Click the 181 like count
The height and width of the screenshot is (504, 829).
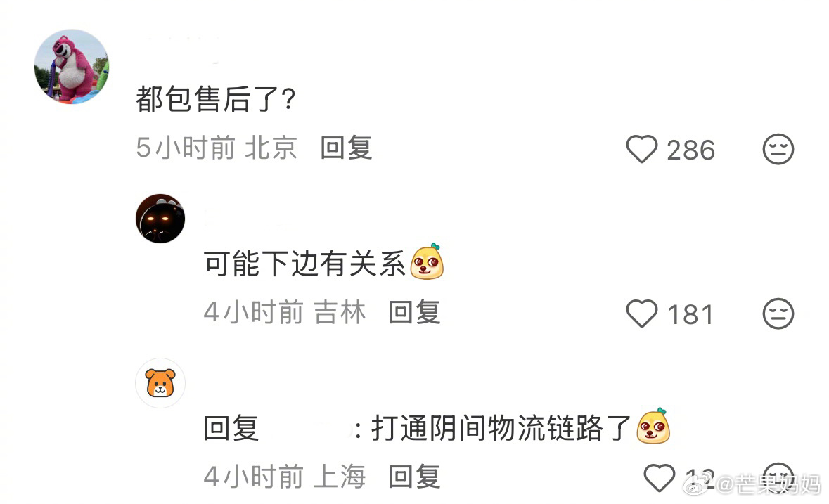pyautogui.click(x=690, y=314)
